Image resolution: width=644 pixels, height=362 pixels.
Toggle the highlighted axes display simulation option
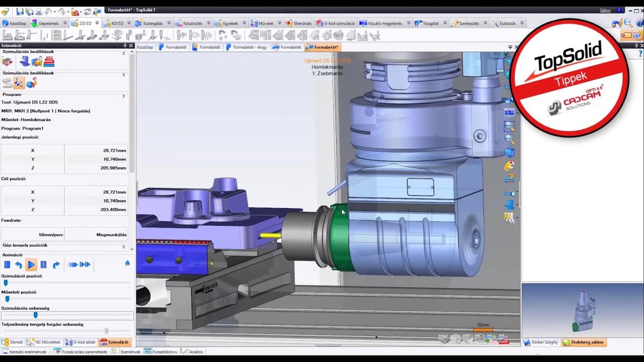(19, 83)
